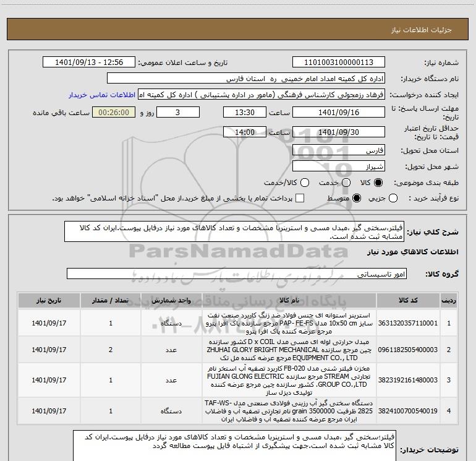Click the announcement date field 1401/09/13 - 12:56

pyautogui.click(x=89, y=62)
